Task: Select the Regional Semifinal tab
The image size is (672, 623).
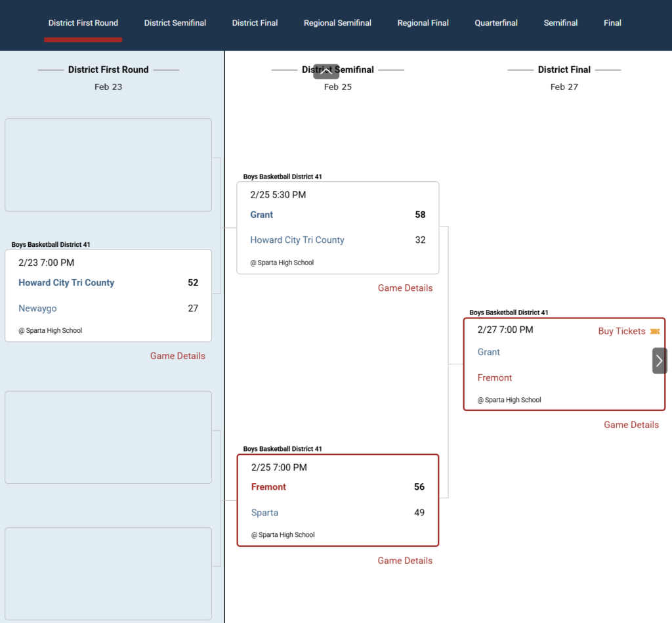Action: [337, 23]
